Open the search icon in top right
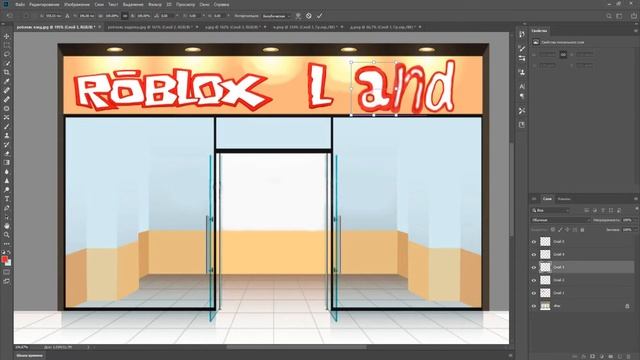This screenshot has width=640, height=360. [609, 16]
